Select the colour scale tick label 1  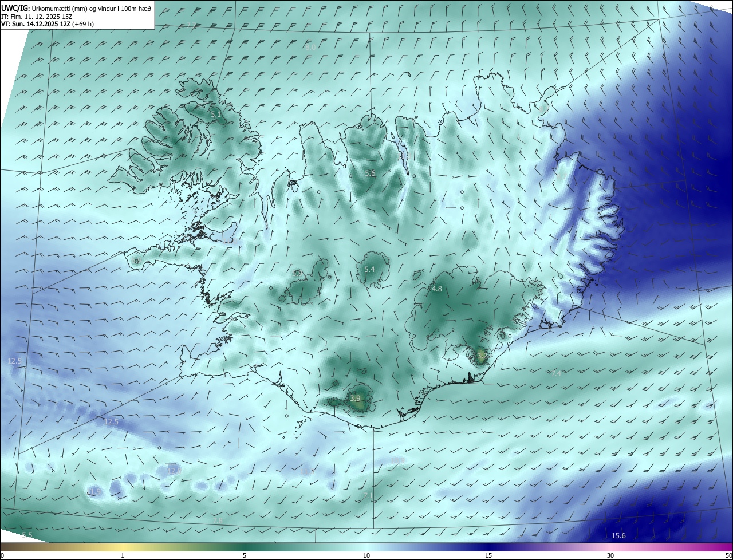point(123,555)
